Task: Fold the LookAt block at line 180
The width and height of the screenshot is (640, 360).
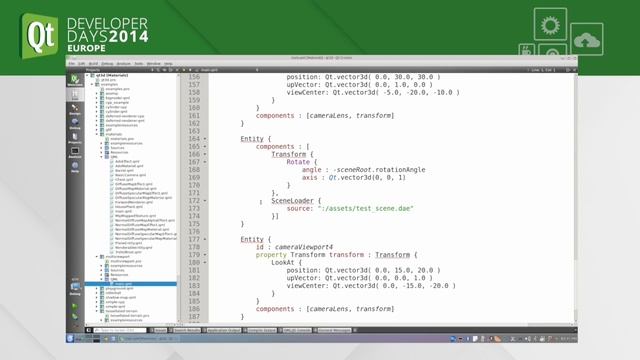Action: click(x=205, y=262)
